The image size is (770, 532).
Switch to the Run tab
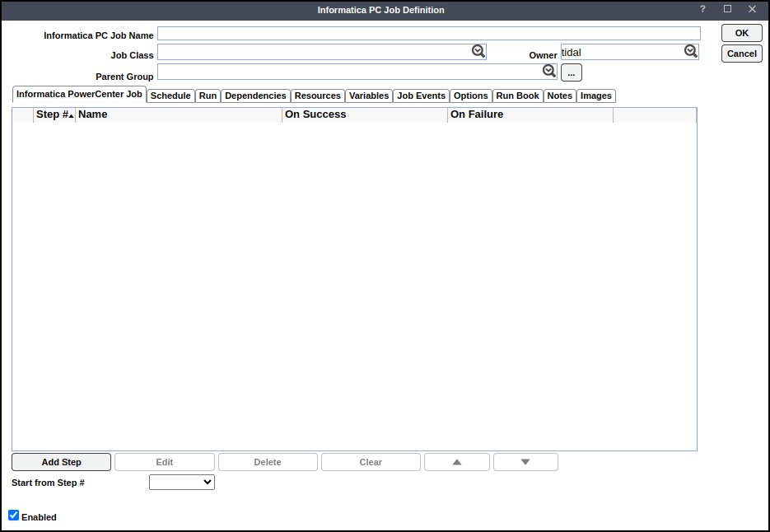208,96
